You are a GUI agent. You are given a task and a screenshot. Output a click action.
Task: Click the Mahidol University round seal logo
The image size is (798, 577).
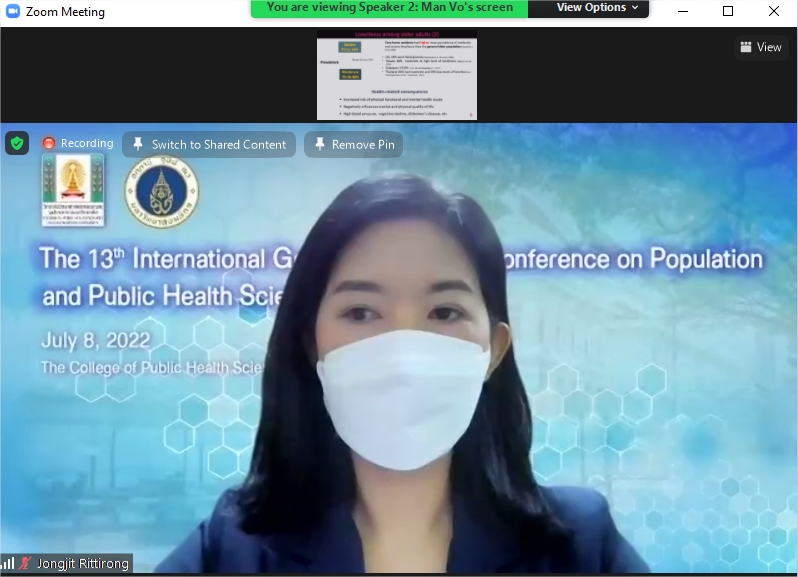pos(161,192)
